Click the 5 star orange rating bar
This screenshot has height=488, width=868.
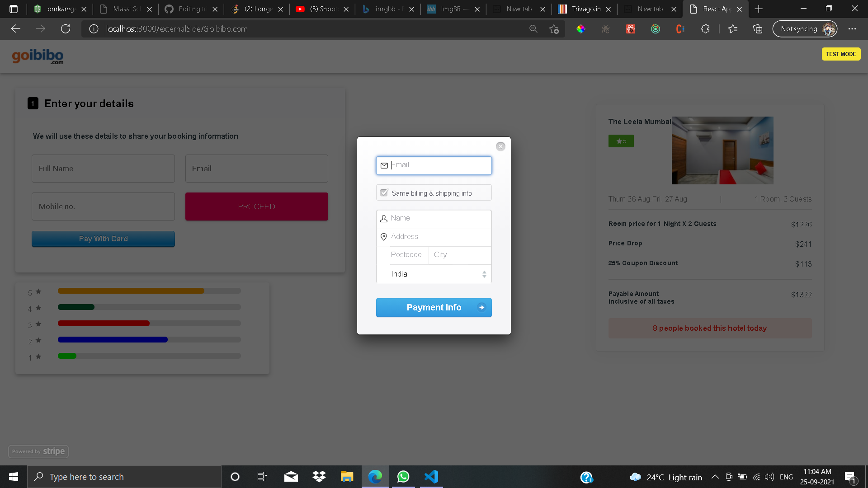131,291
